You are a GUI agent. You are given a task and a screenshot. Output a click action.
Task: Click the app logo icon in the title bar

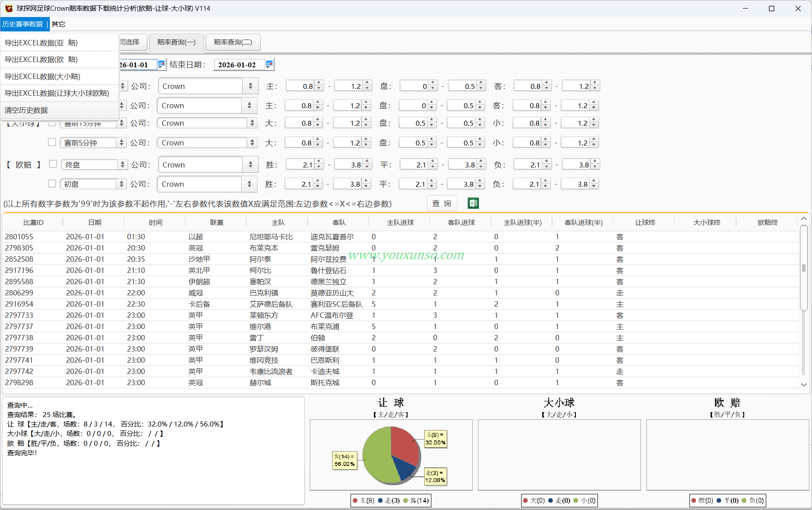point(9,8)
